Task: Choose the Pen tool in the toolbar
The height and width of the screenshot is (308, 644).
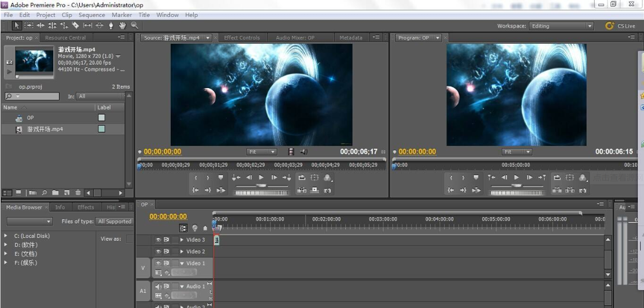Action: [x=111, y=25]
